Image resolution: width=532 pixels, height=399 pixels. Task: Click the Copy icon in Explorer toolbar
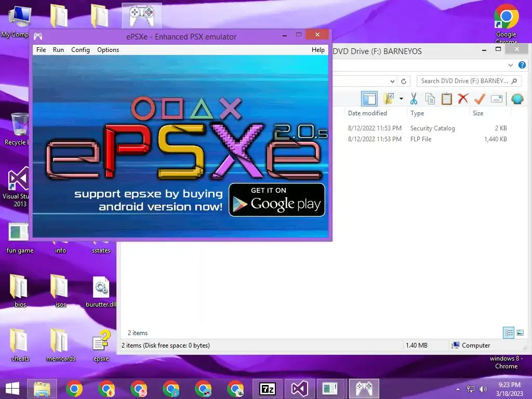(x=430, y=99)
